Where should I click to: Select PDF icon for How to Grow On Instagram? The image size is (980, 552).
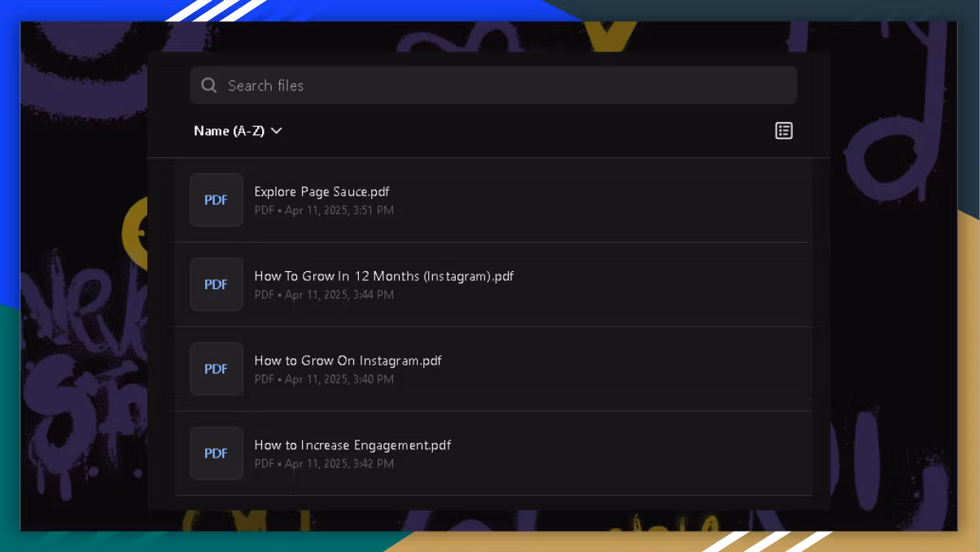(217, 369)
